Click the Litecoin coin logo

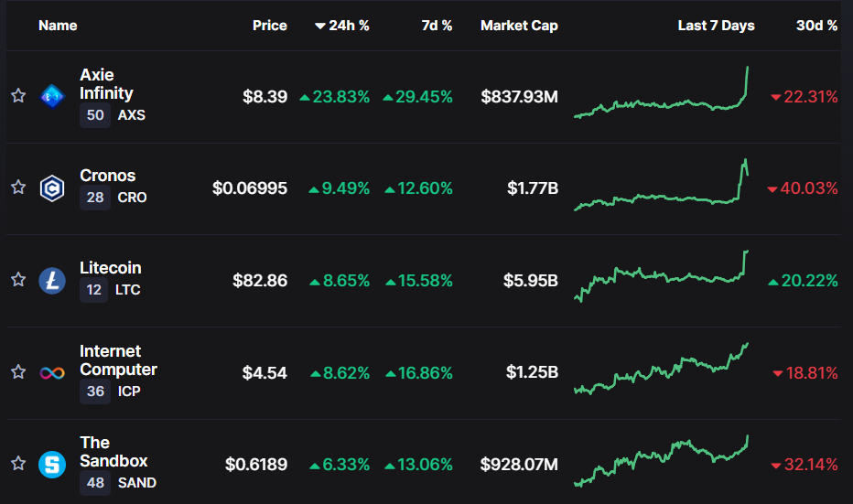(52, 281)
